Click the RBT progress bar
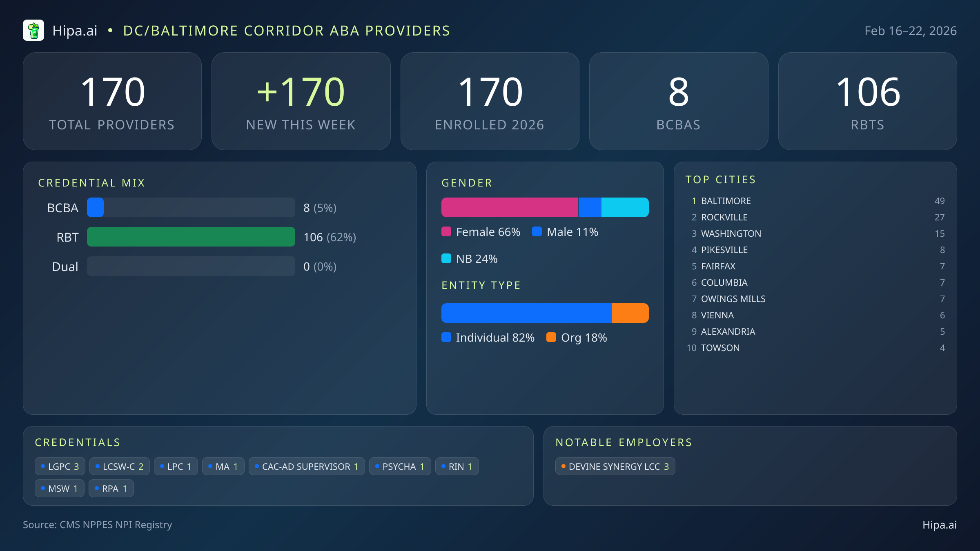This screenshot has height=551, width=980. tap(191, 237)
